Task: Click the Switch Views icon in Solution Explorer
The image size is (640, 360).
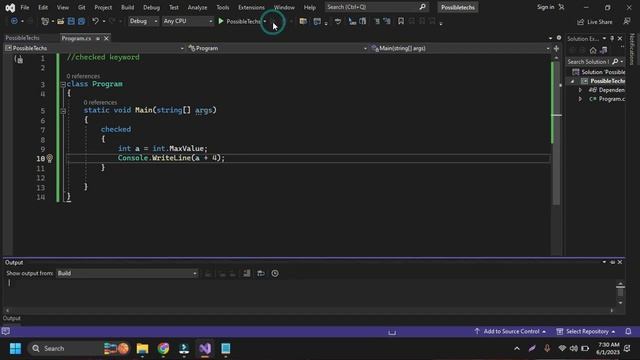Action: (x=604, y=50)
